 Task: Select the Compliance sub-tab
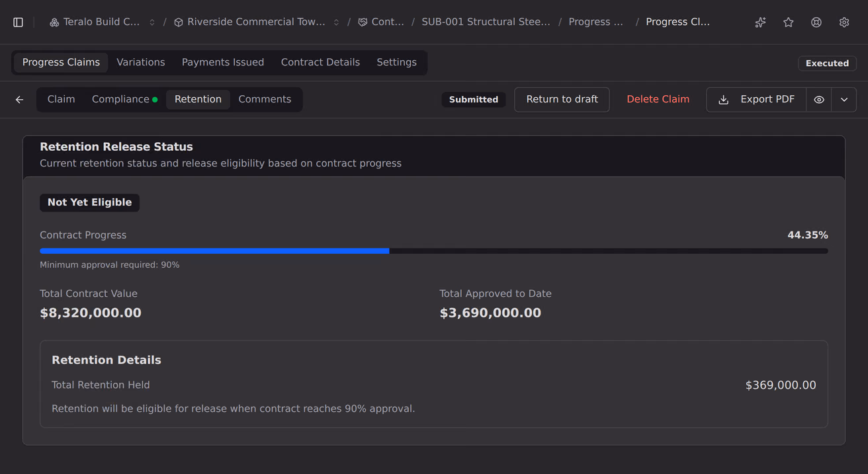[124, 99]
